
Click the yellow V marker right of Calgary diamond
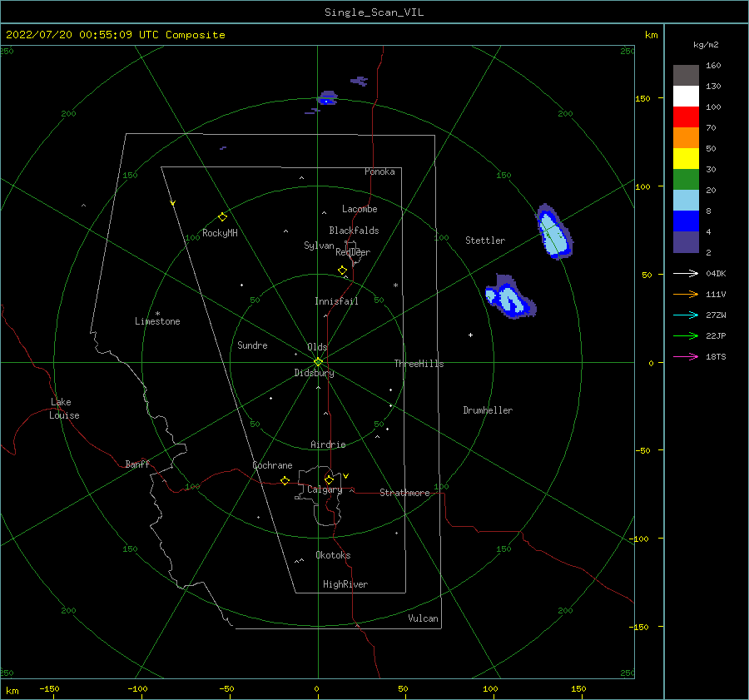[346, 476]
